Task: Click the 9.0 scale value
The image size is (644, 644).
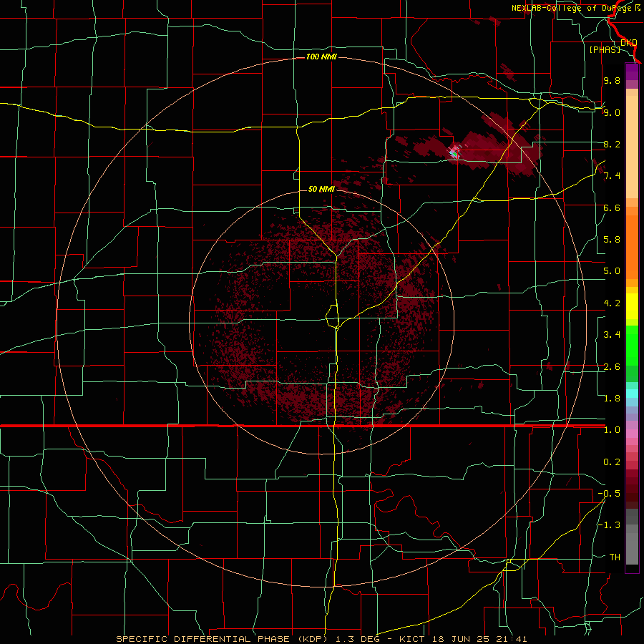Action: (612, 112)
